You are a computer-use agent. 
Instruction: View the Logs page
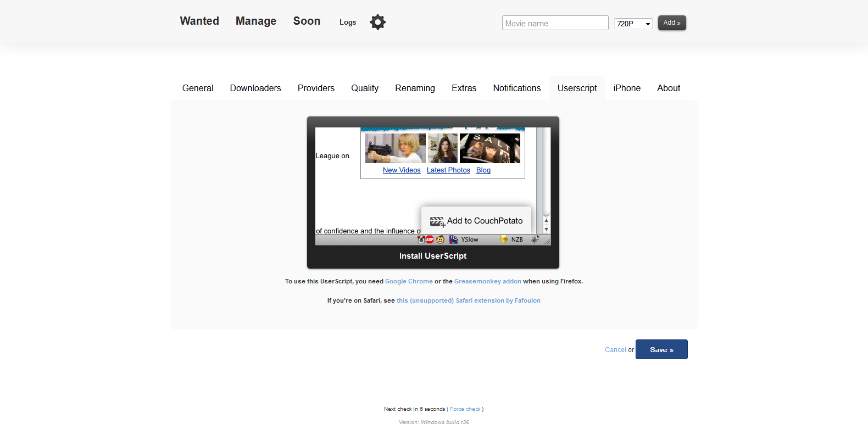348,22
